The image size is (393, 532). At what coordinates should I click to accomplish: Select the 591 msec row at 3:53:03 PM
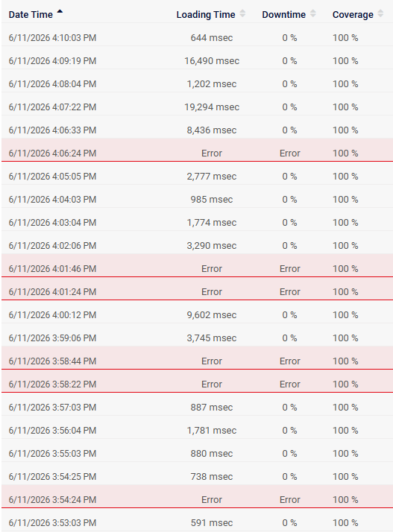pyautogui.click(x=197, y=522)
